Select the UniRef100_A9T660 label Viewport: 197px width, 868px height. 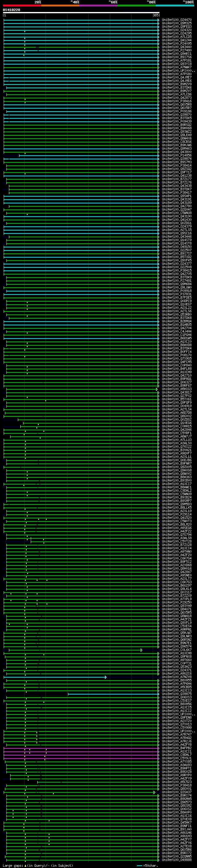tap(177, 660)
